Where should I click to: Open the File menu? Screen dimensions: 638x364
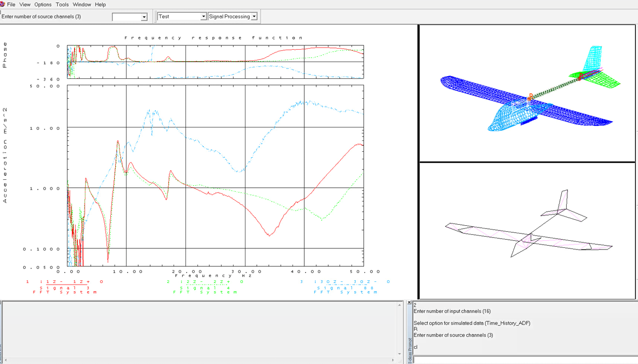11,4
